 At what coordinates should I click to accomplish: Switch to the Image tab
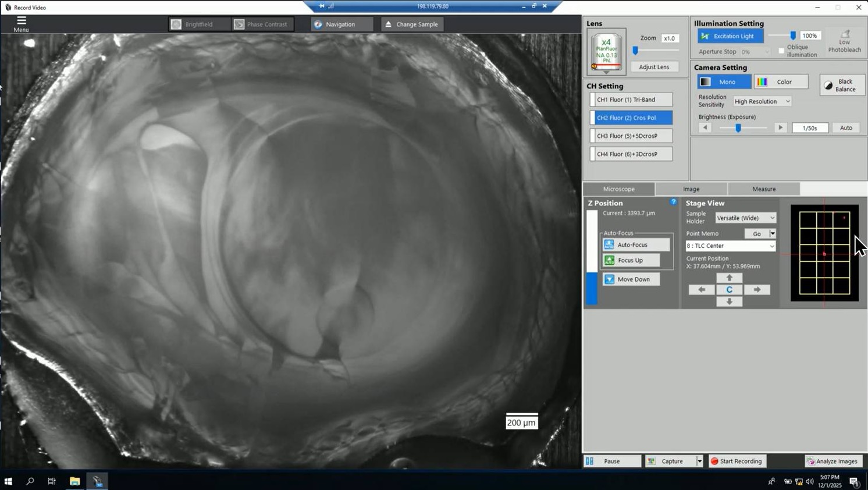click(x=691, y=189)
